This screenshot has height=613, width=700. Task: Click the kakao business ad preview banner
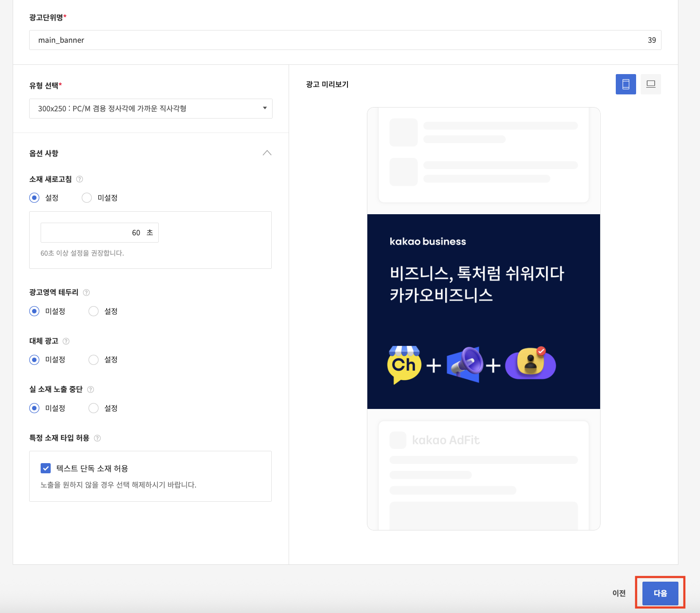(x=484, y=312)
